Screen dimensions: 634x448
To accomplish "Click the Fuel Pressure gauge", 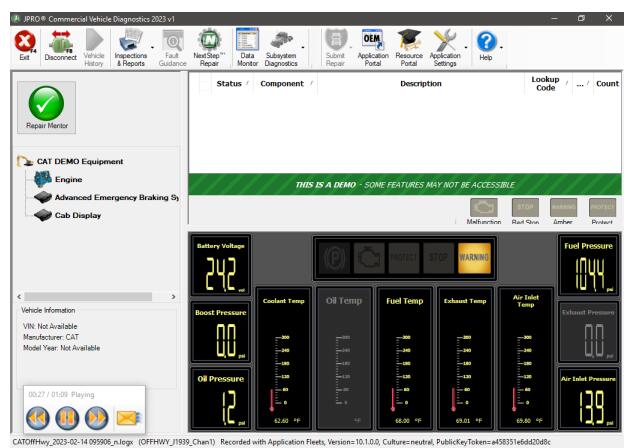I will pyautogui.click(x=588, y=266).
